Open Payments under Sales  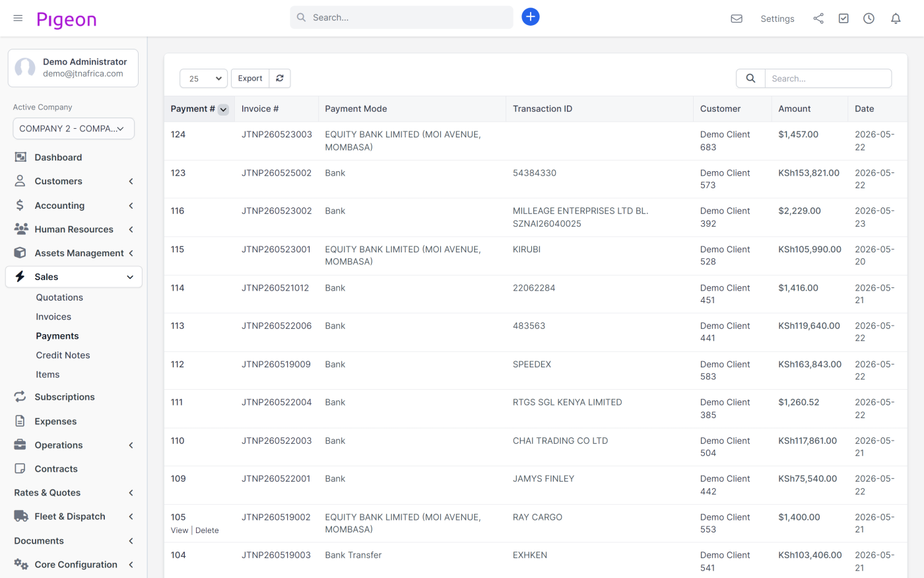coord(57,336)
